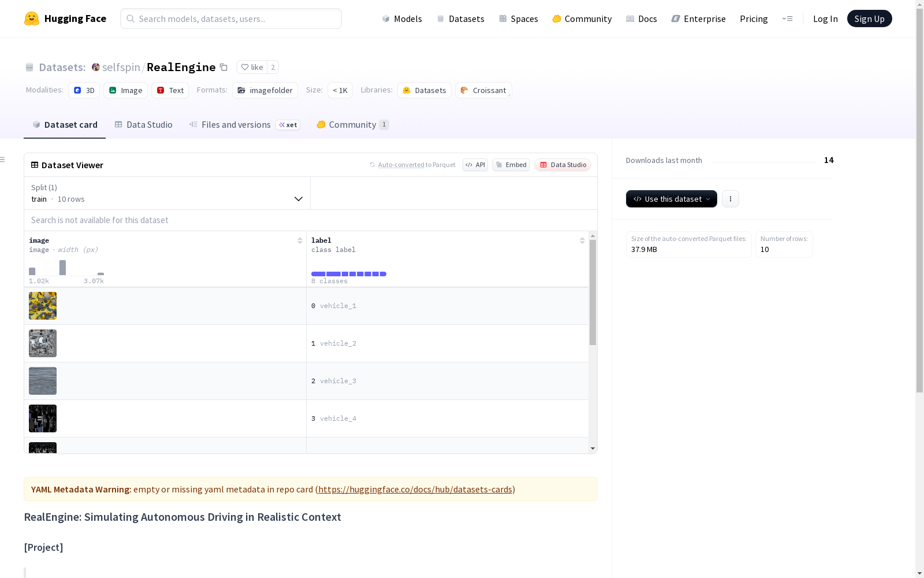The width and height of the screenshot is (924, 578).
Task: Click the dataset viewer vertical scrollbar
Action: click(x=593, y=292)
